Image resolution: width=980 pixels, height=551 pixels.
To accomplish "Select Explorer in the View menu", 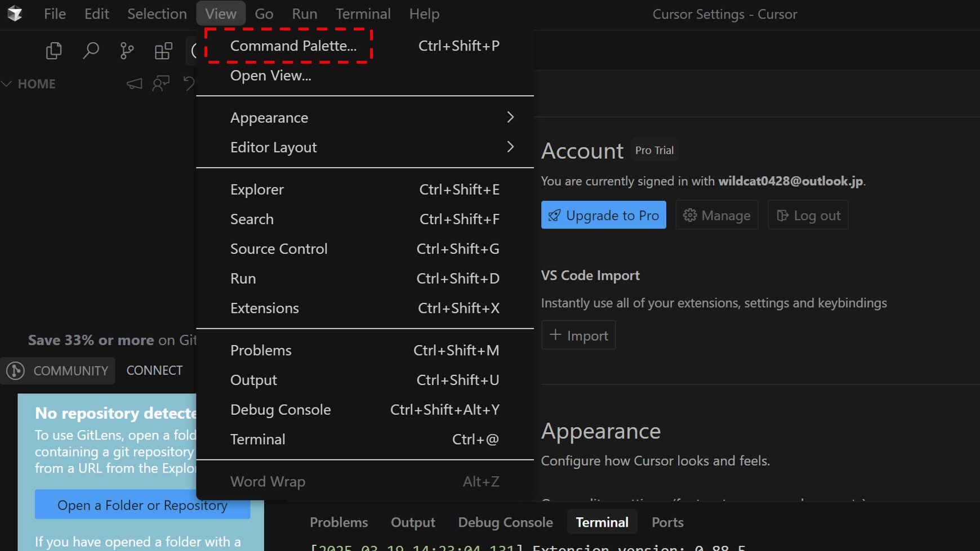I will tap(365, 190).
